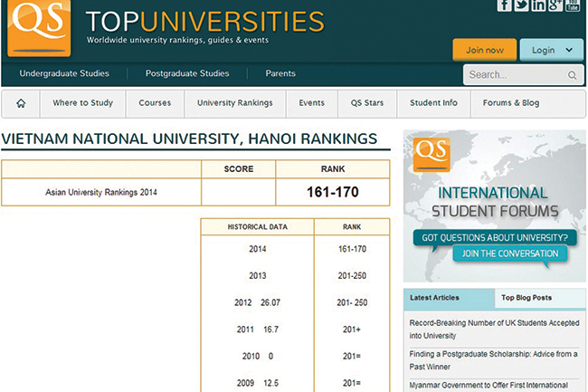
Task: Select the 201+ rank for 2011
Action: (x=352, y=330)
